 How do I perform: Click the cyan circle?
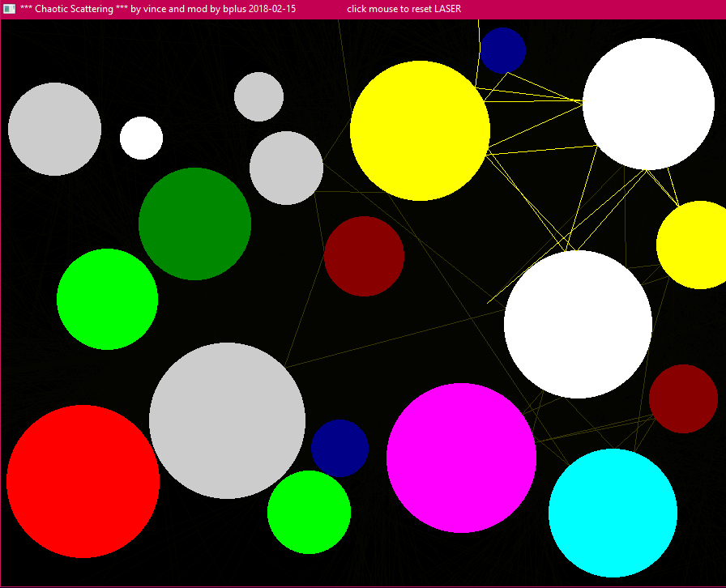[x=613, y=513]
